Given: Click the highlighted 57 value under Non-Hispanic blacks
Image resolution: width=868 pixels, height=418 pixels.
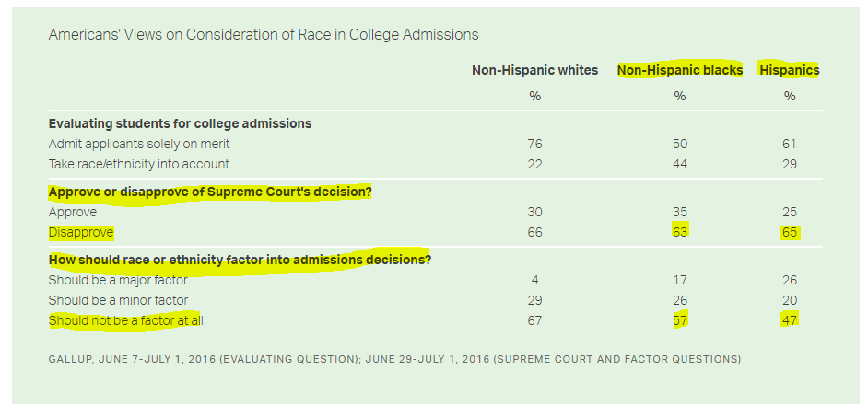Looking at the screenshot, I should coord(680,320).
